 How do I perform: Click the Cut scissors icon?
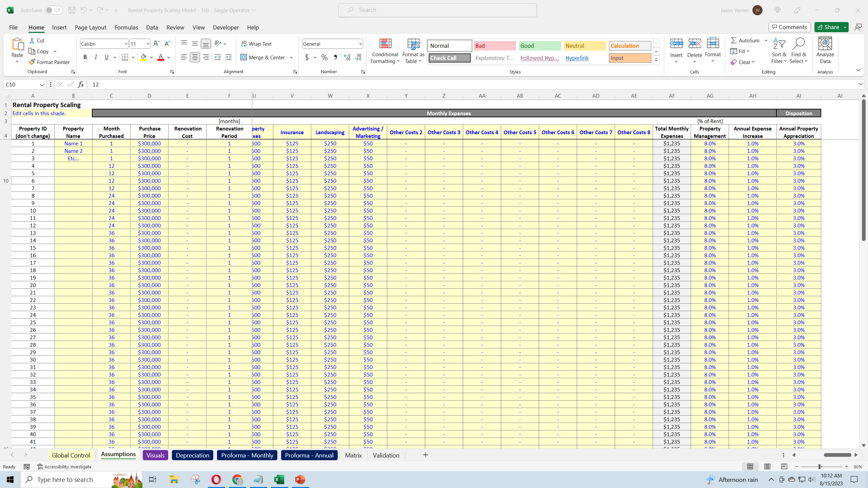click(x=32, y=40)
